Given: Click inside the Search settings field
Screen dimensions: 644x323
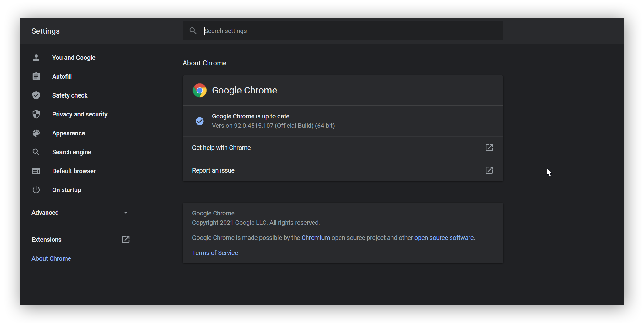Looking at the screenshot, I should click(x=314, y=31).
